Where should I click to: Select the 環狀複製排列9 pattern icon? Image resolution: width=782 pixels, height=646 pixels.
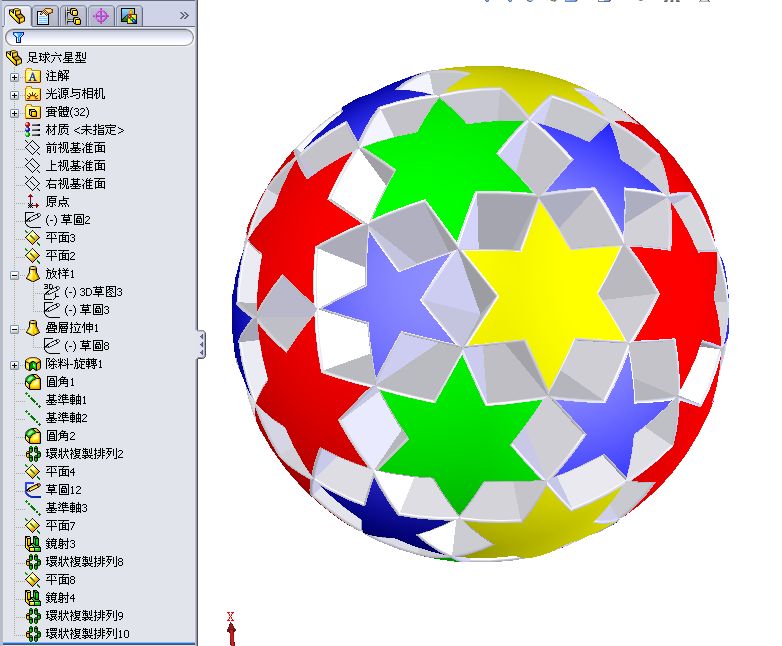(x=32, y=616)
